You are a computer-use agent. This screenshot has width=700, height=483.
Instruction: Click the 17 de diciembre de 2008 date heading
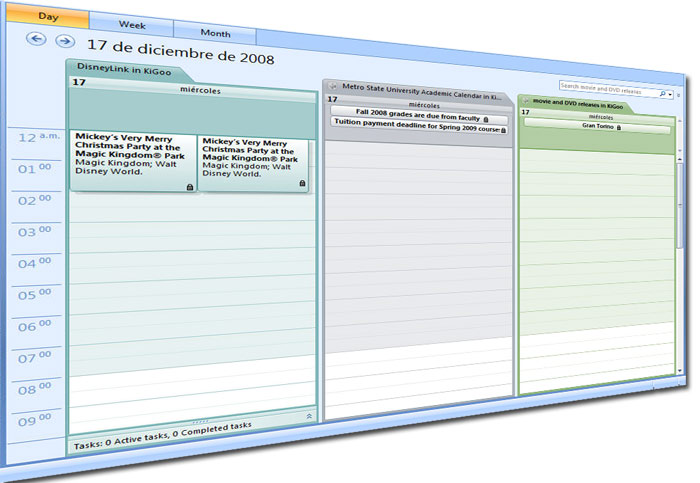point(180,52)
